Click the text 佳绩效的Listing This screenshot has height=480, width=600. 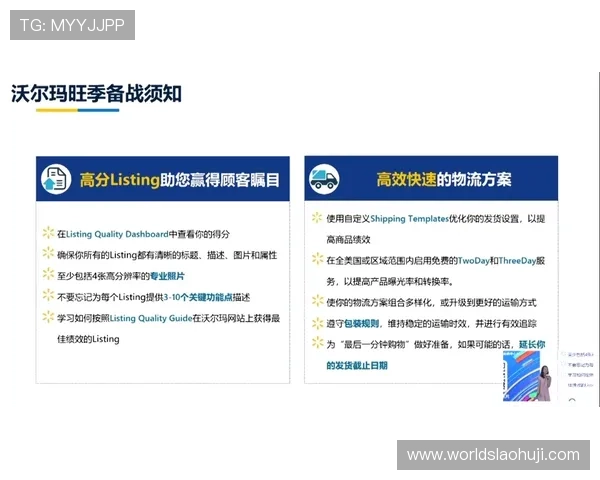(x=88, y=339)
